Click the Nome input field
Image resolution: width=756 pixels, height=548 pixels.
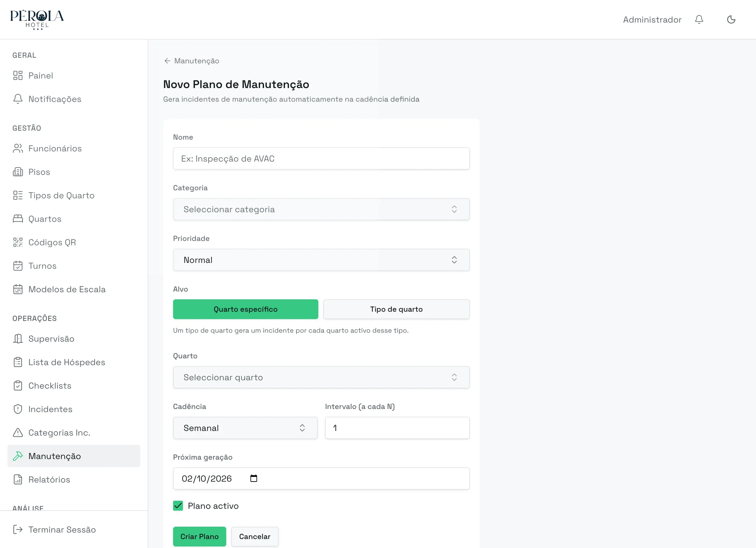click(x=321, y=158)
